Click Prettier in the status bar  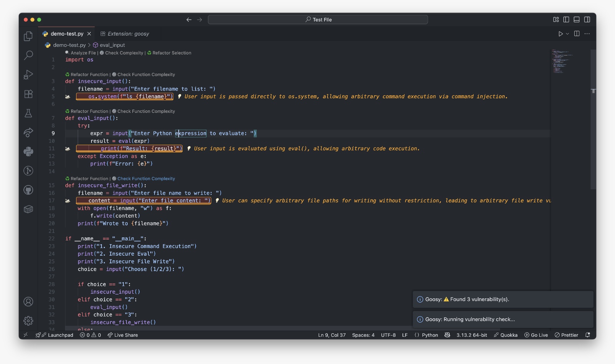tap(566, 335)
